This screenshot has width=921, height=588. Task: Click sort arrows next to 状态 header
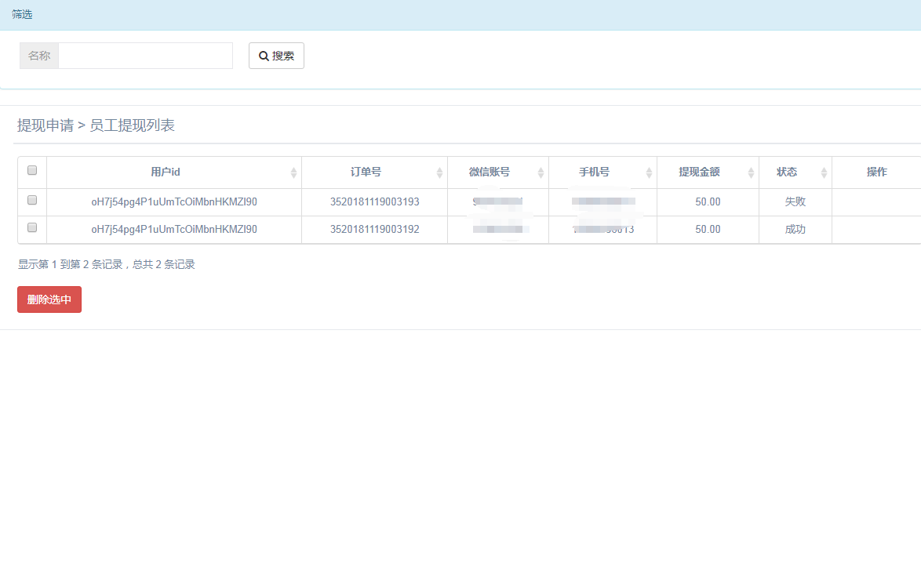pos(824,172)
